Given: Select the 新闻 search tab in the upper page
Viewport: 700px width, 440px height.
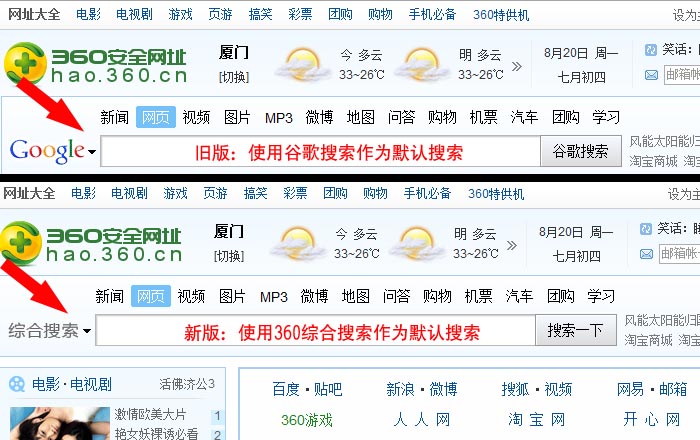Looking at the screenshot, I should coord(114,117).
